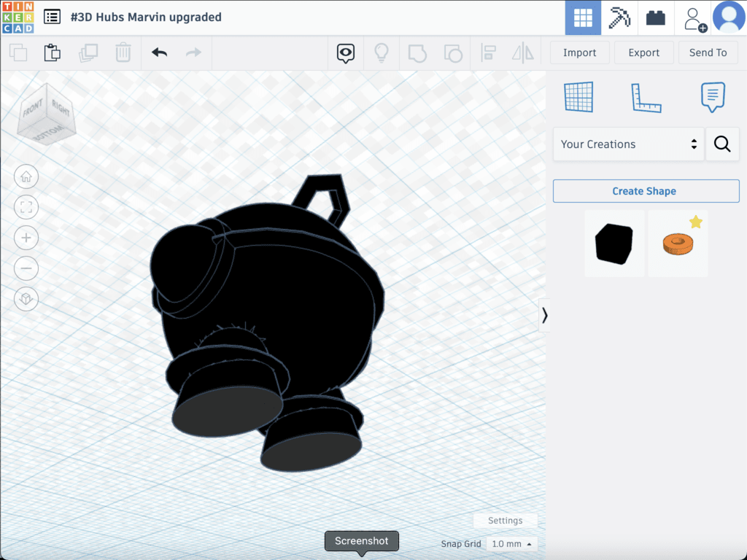Group the selected shapes

[417, 52]
